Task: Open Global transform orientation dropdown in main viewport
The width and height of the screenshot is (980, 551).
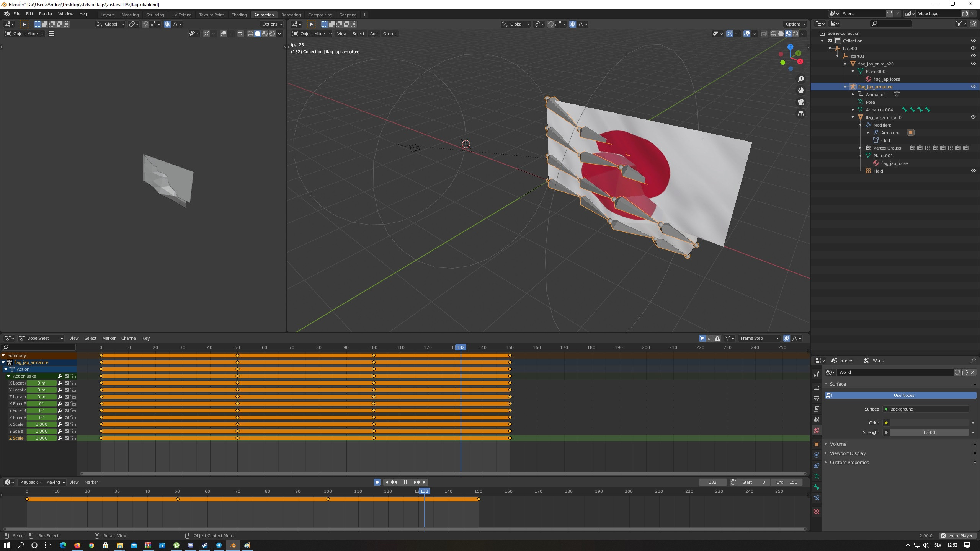Action: (516, 24)
